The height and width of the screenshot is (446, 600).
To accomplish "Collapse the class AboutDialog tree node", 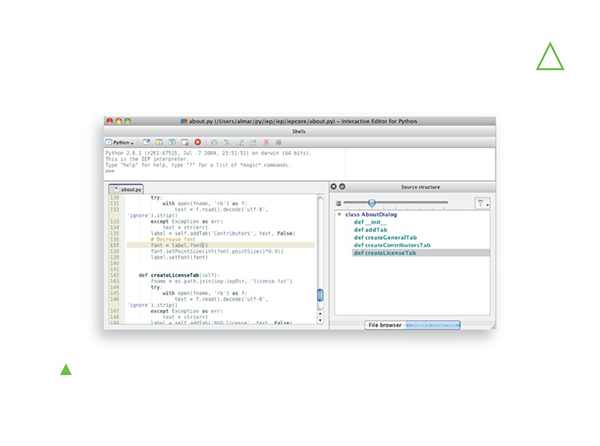I will tap(339, 215).
